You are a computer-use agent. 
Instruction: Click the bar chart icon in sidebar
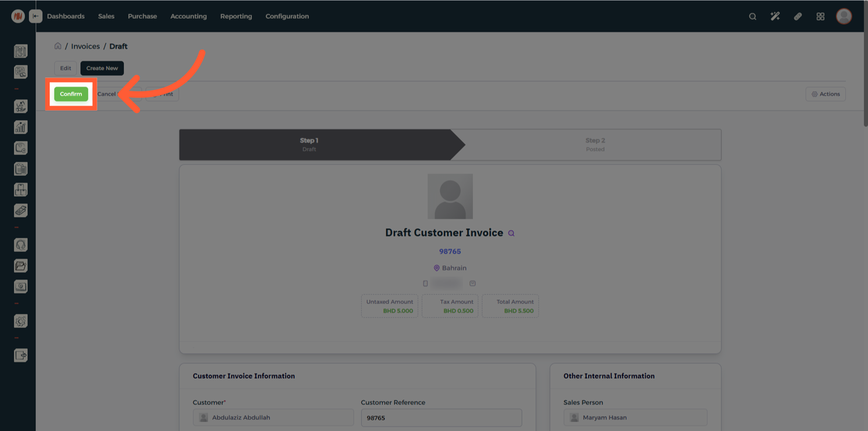tap(21, 127)
